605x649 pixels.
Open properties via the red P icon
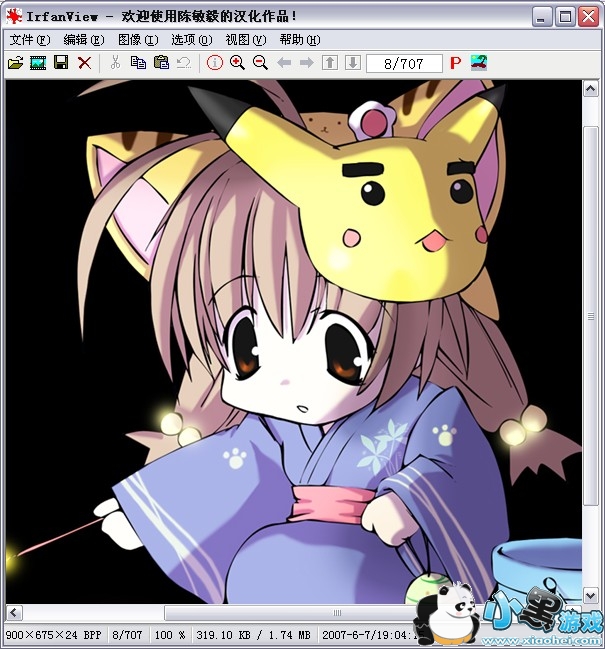point(455,63)
